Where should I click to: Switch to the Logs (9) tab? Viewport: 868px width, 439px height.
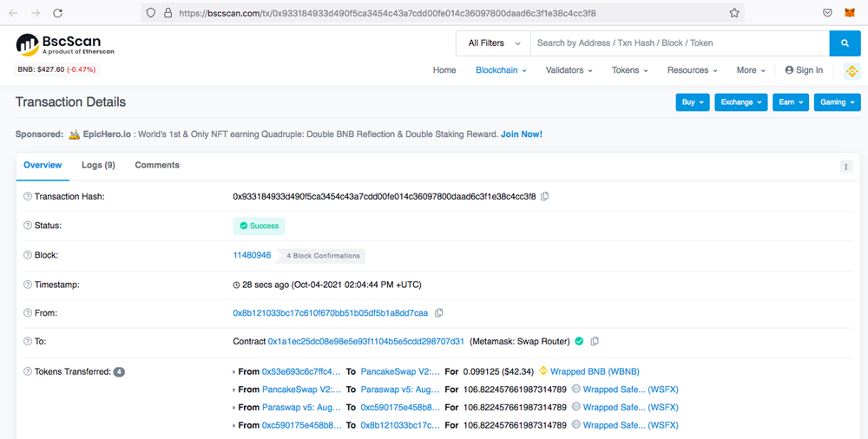coord(99,165)
